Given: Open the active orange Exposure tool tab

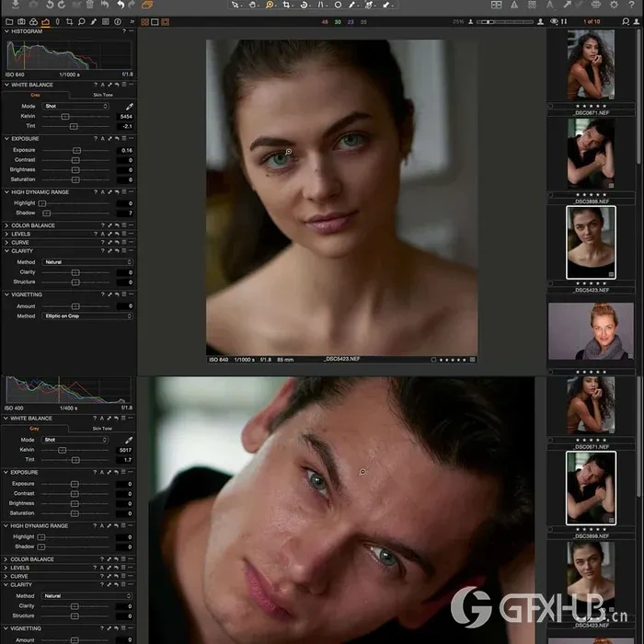Looking at the screenshot, I should pos(46,22).
